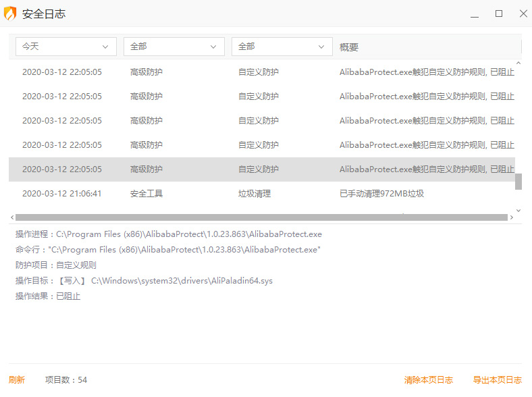This screenshot has height=397, width=532.
Task: Click the horizontal scrollbar thumb
Action: coord(261,217)
